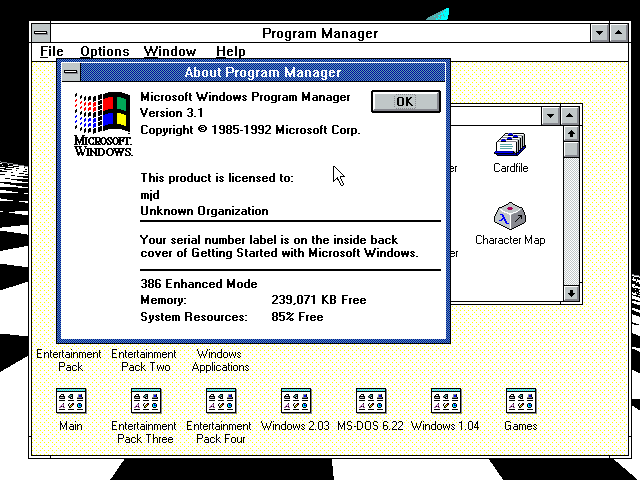Click the licensed user name mjd
The height and width of the screenshot is (480, 640).
click(150, 195)
